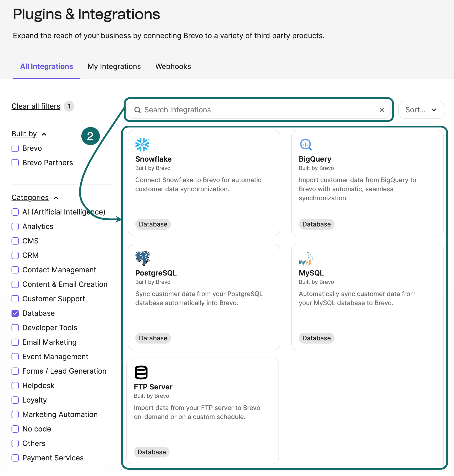
Task: Open the Webhooks tab
Action: click(x=173, y=66)
